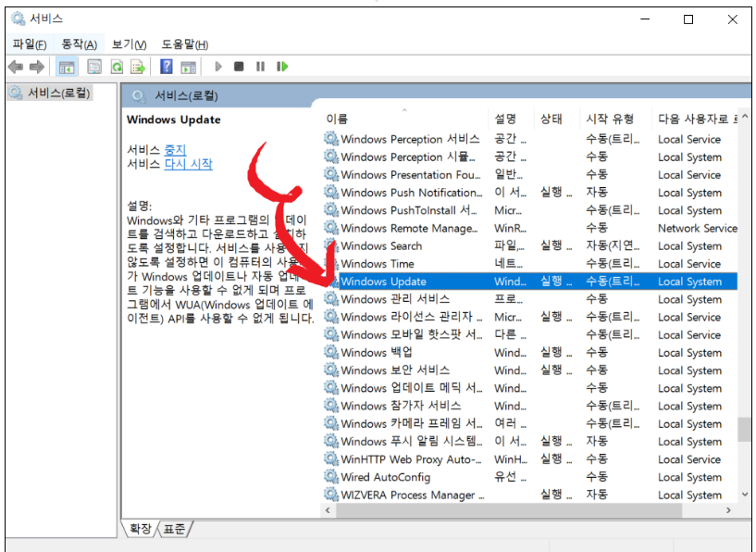Sort by the 상태 column header
This screenshot has height=552, width=756.
(x=557, y=119)
